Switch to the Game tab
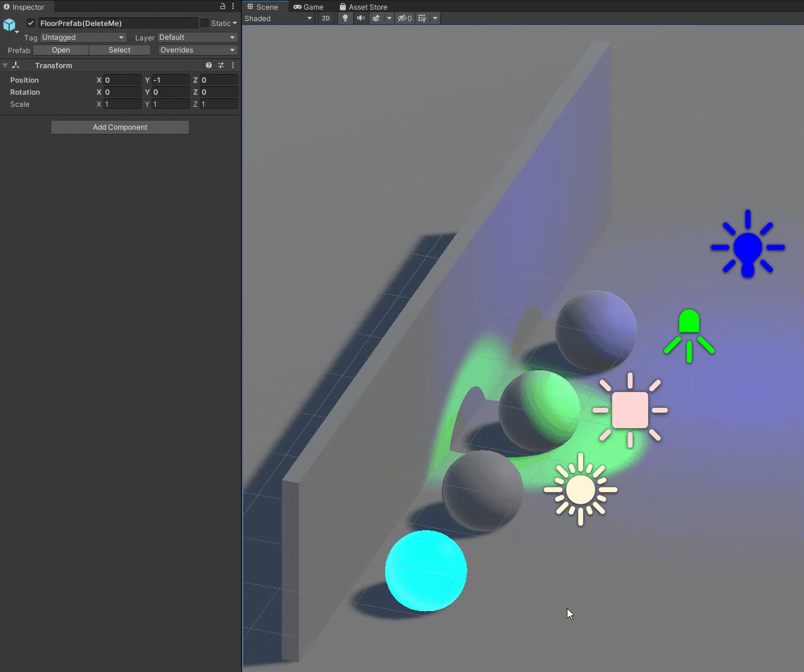The image size is (804, 672). pyautogui.click(x=308, y=7)
